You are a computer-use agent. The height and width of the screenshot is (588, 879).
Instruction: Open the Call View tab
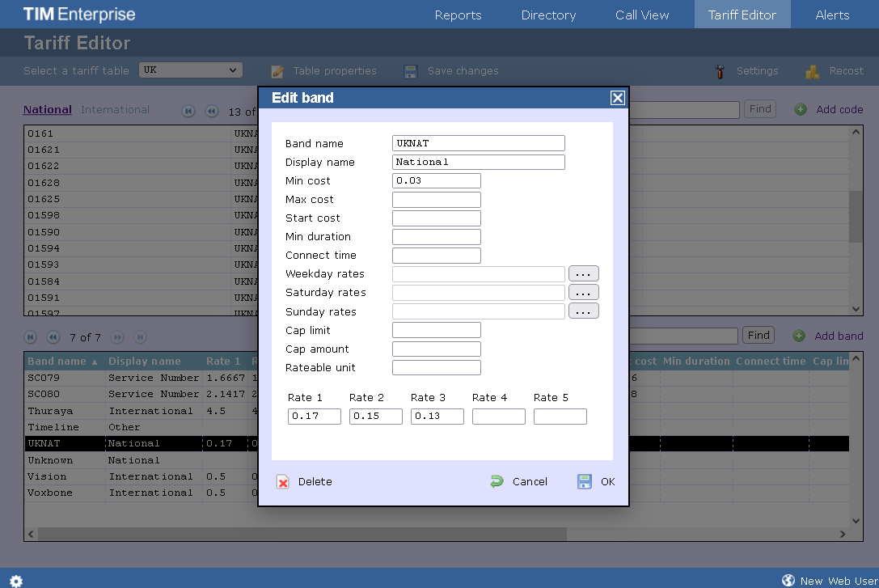pos(642,15)
